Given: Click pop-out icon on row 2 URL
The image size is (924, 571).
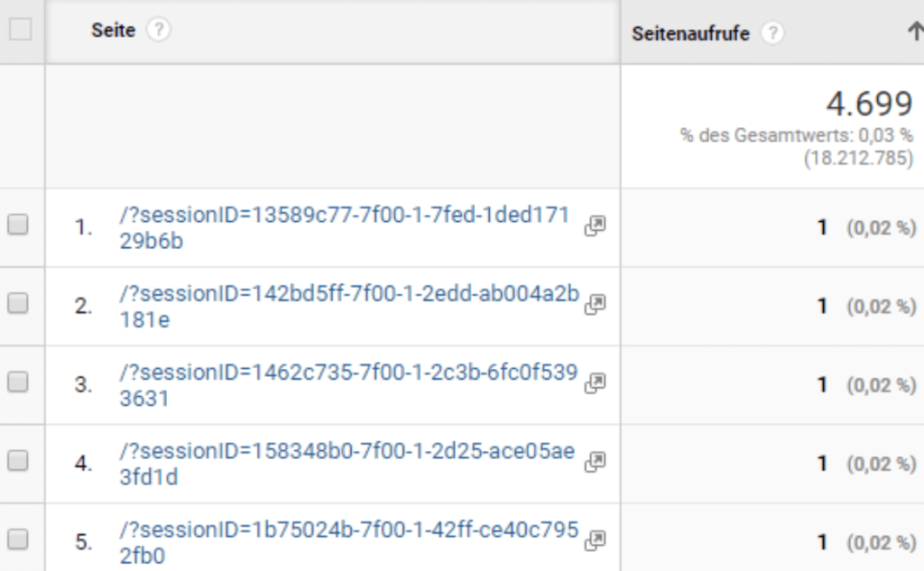Looking at the screenshot, I should pyautogui.click(x=595, y=302).
